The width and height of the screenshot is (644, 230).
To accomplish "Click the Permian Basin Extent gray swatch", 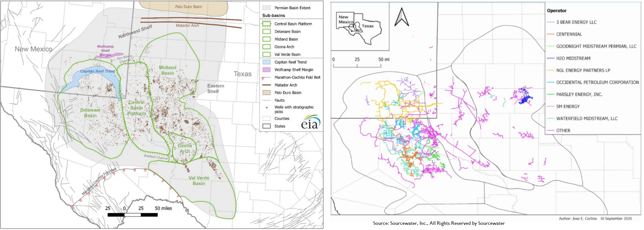I will click(x=266, y=8).
